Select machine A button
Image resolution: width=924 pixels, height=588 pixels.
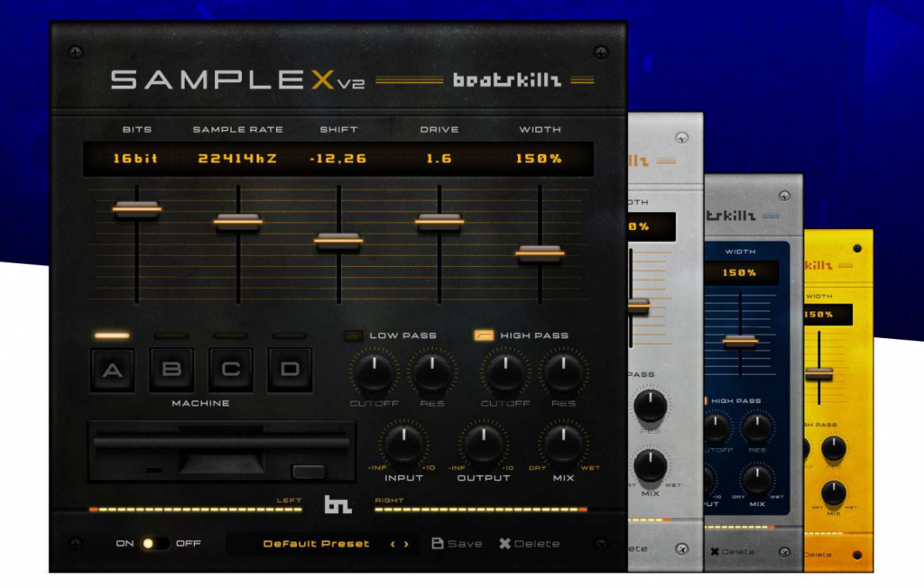[113, 370]
